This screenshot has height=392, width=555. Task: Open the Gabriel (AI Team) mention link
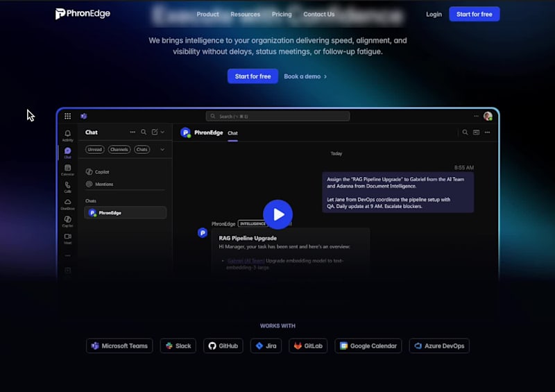pyautogui.click(x=246, y=261)
